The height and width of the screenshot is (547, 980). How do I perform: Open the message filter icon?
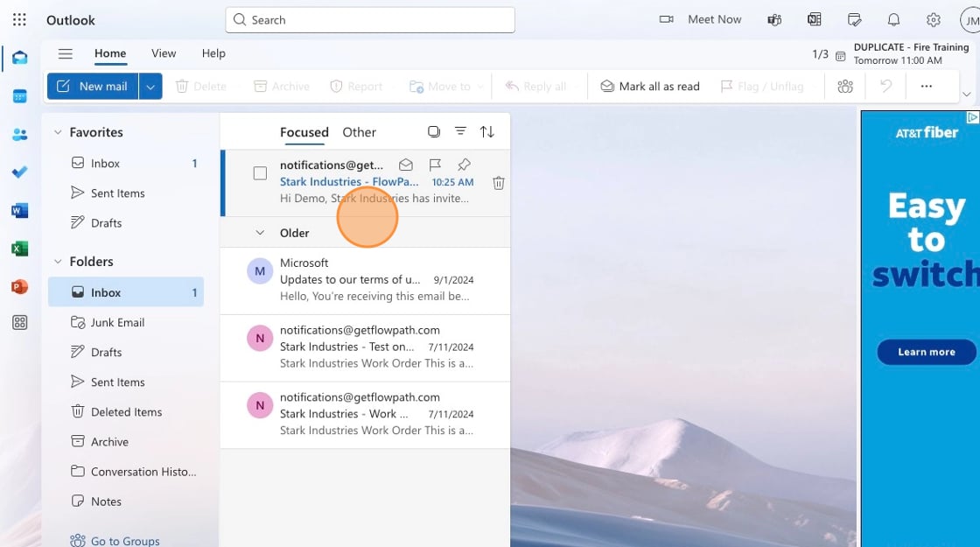(x=460, y=131)
